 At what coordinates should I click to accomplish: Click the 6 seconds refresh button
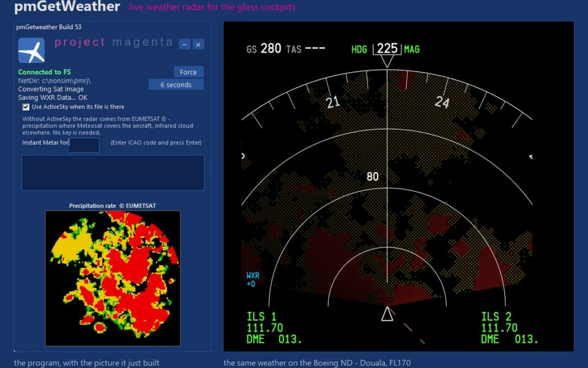176,85
